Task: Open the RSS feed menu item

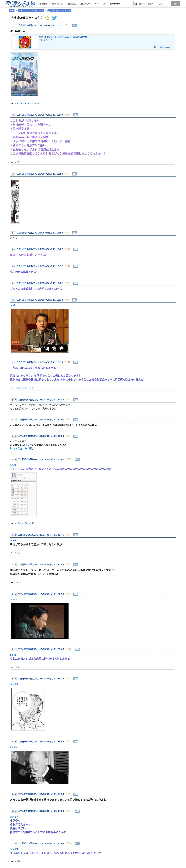Action: click(x=97, y=4)
